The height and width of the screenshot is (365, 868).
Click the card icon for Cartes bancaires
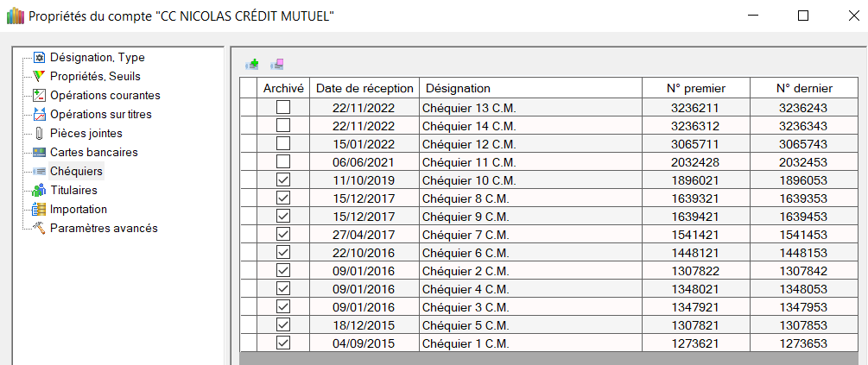(38, 153)
